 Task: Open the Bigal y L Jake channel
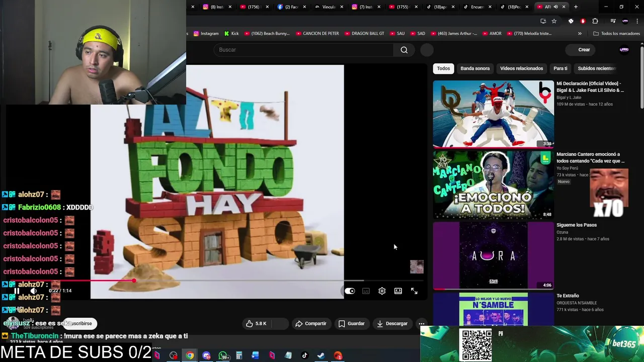(569, 98)
